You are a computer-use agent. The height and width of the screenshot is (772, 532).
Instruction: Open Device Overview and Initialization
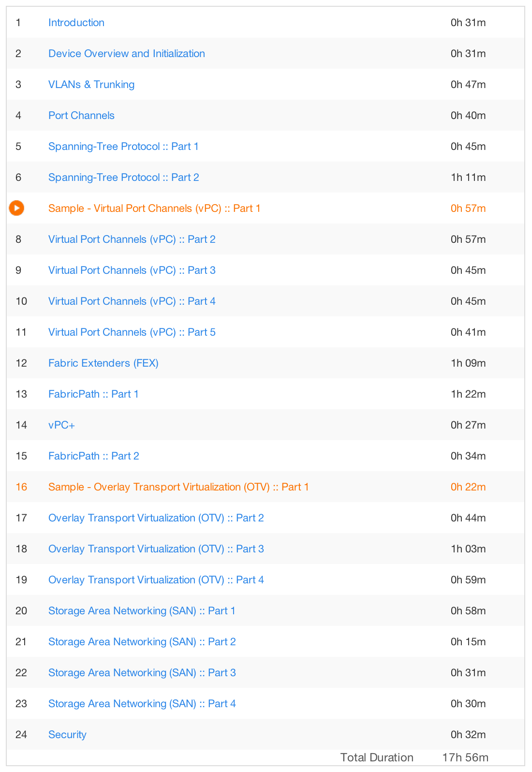127,53
